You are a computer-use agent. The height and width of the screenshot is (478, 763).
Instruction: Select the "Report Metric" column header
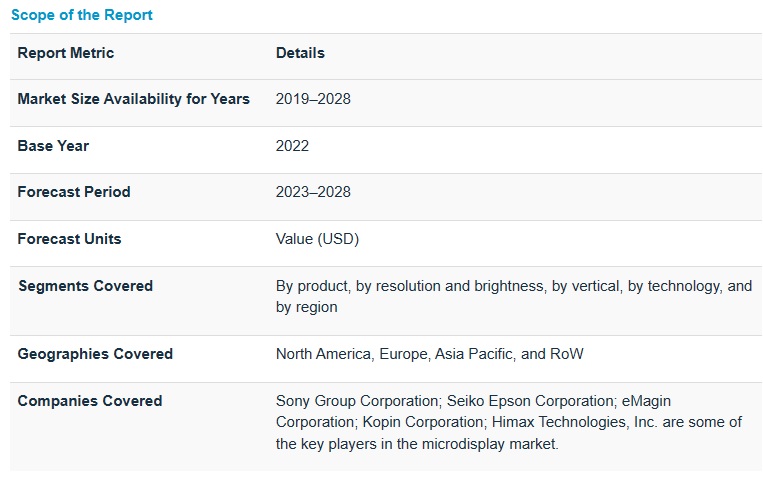coord(66,53)
